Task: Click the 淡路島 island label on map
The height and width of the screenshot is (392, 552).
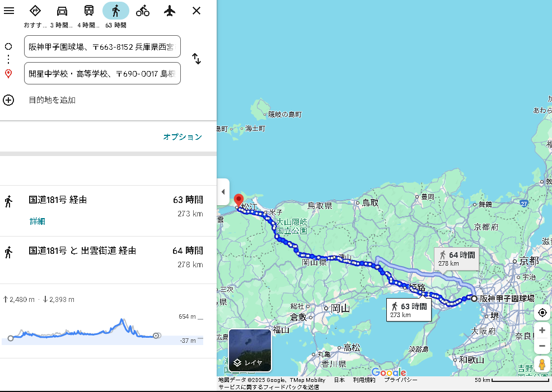Action: click(x=419, y=349)
